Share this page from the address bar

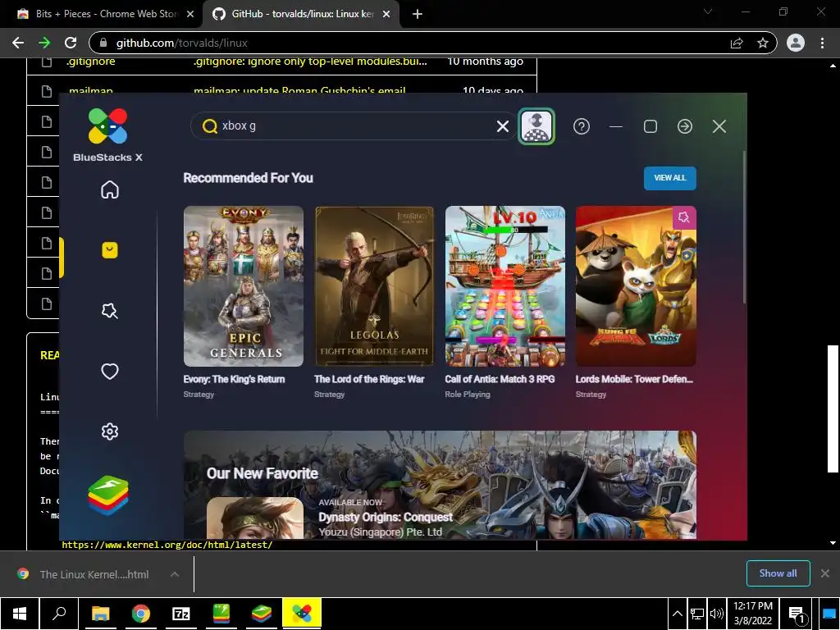click(x=737, y=43)
